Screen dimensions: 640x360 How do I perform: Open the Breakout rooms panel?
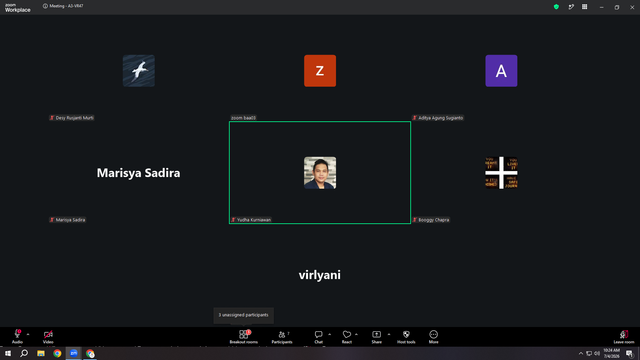pos(244,337)
